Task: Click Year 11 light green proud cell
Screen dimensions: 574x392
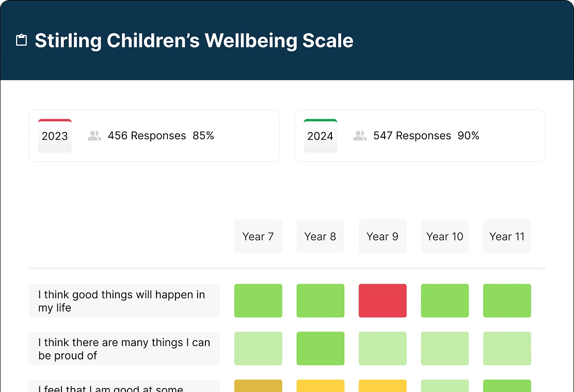Action: pyautogui.click(x=507, y=348)
